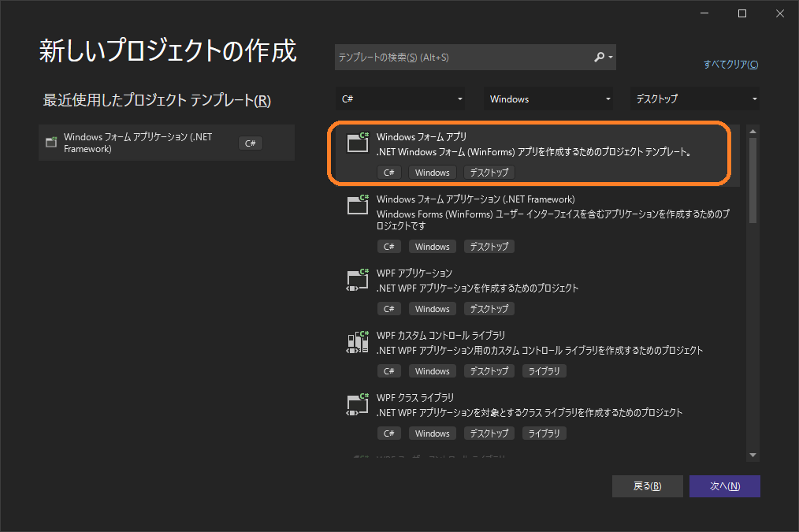This screenshot has height=532, width=799.
Task: Focus the テンプレートの検索 input field
Action: click(463, 57)
